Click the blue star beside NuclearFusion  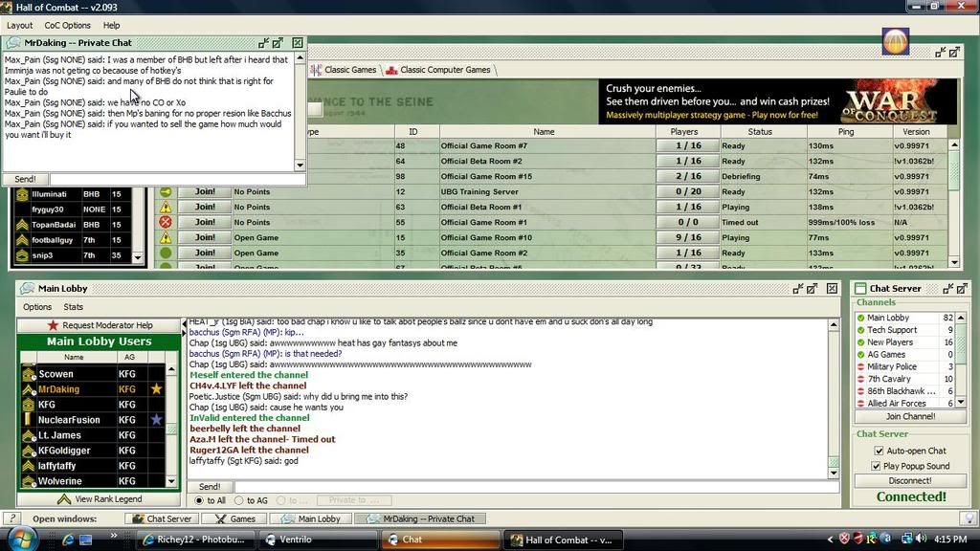[156, 420]
